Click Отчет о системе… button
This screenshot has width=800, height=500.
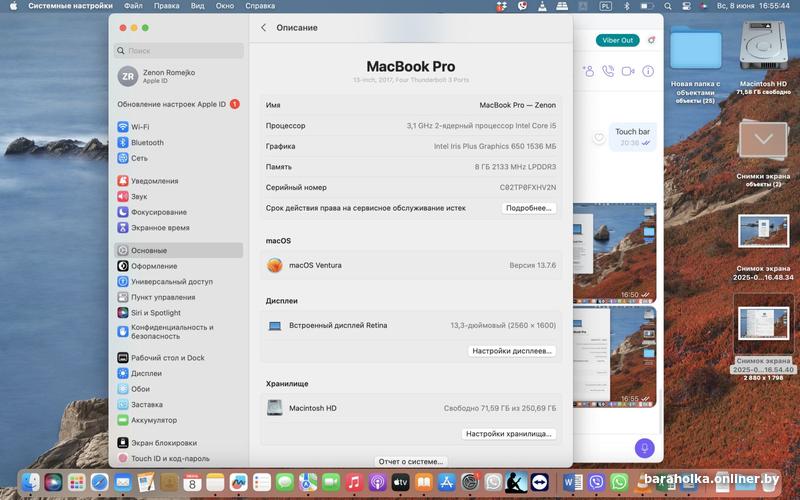click(x=411, y=461)
